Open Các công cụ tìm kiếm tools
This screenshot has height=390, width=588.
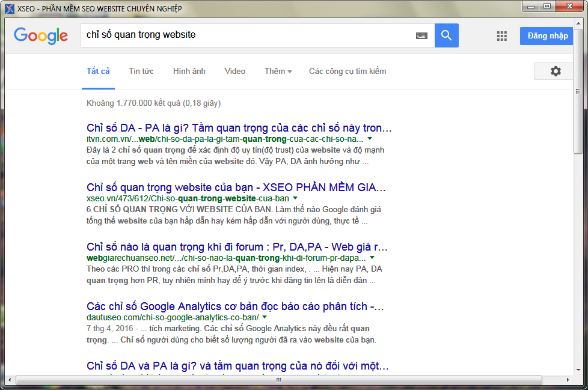(x=348, y=71)
